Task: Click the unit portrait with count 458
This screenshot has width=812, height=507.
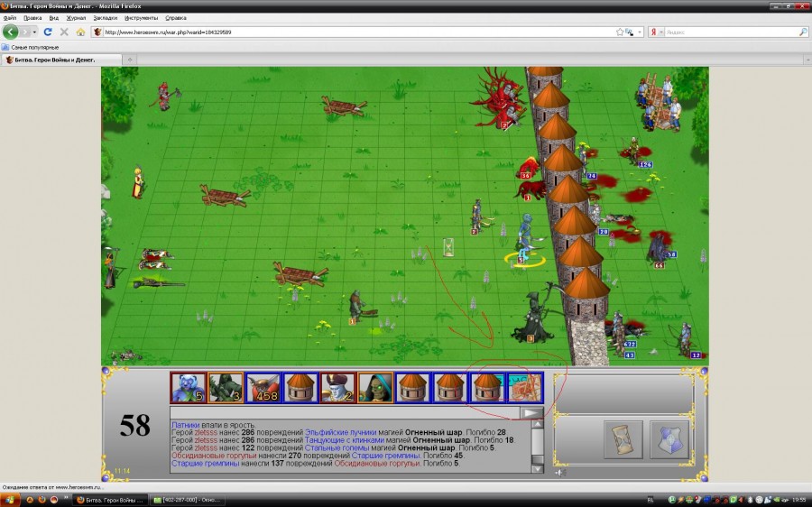Action: [263, 388]
